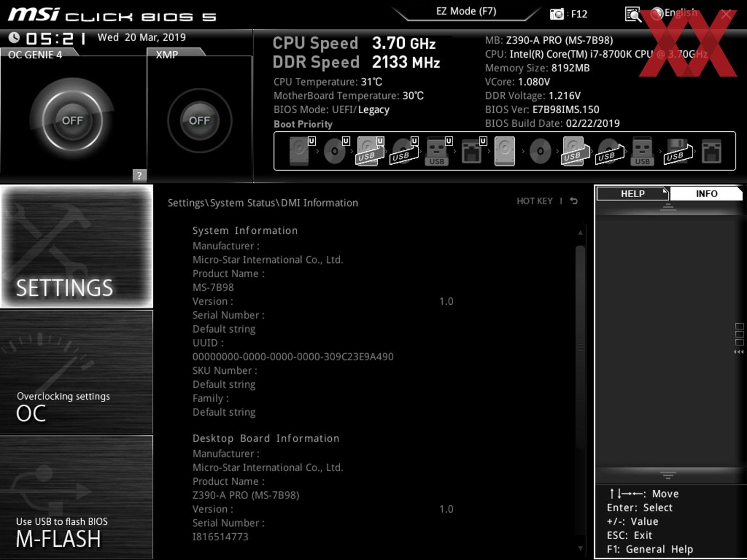Click the System Information heading
Viewport: 747px width, 560px height.
point(245,231)
